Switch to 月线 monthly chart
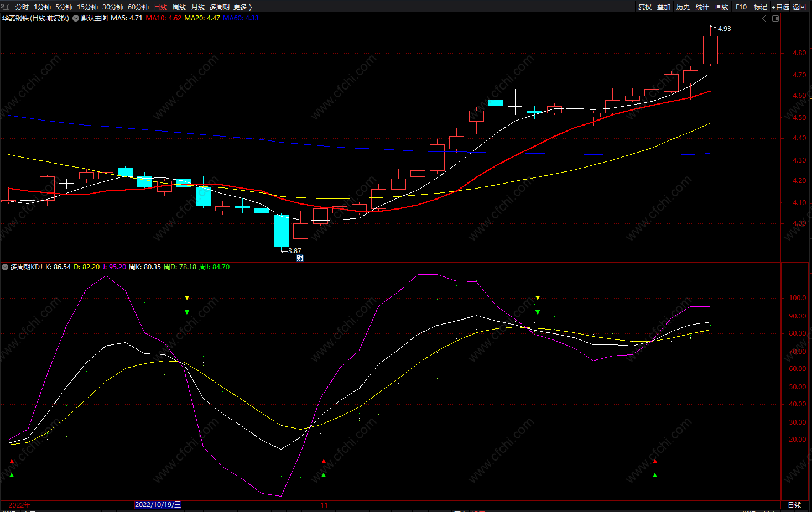The width and height of the screenshot is (812, 512). [198, 7]
